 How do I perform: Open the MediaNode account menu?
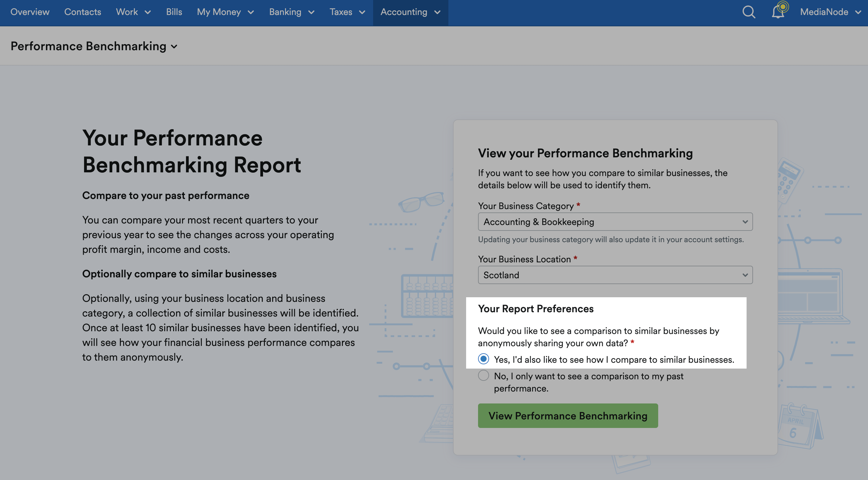point(831,12)
